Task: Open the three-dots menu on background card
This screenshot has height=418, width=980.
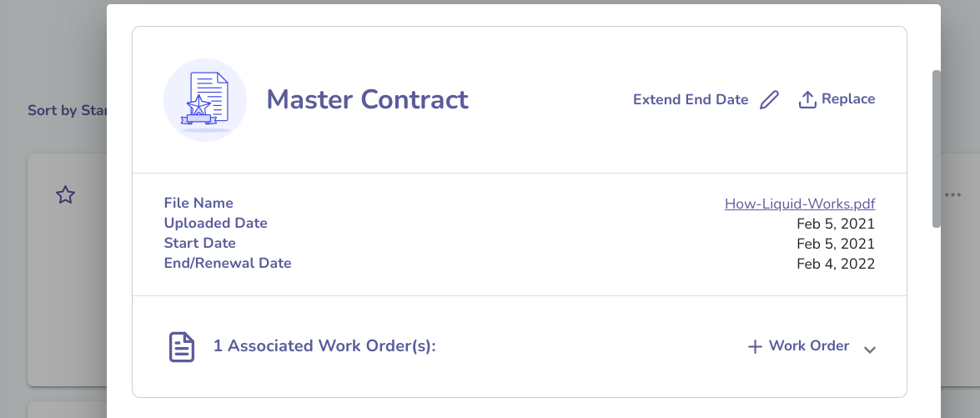Action: (x=952, y=195)
